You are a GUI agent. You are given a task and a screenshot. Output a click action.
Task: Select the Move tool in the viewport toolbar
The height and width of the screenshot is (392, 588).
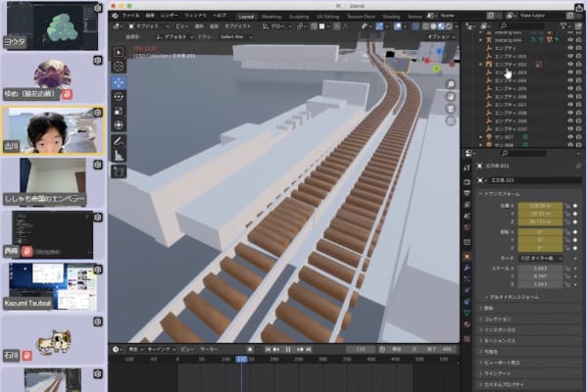click(120, 83)
